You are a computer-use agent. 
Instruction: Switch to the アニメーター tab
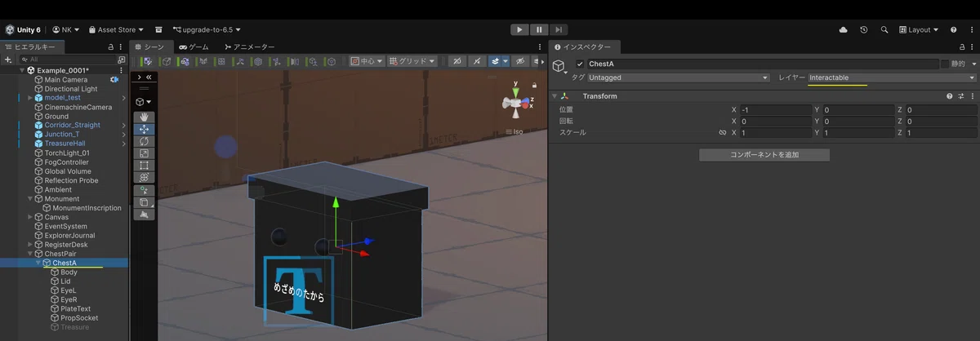(248, 47)
